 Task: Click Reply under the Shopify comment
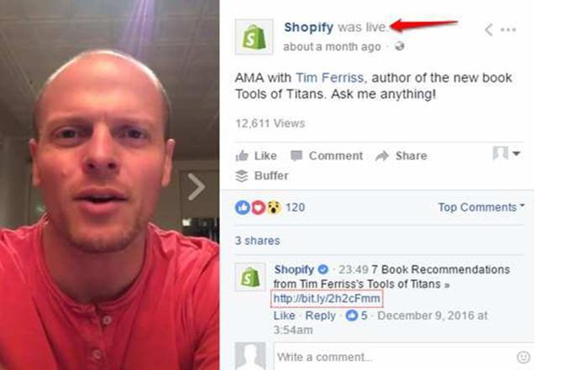click(320, 315)
